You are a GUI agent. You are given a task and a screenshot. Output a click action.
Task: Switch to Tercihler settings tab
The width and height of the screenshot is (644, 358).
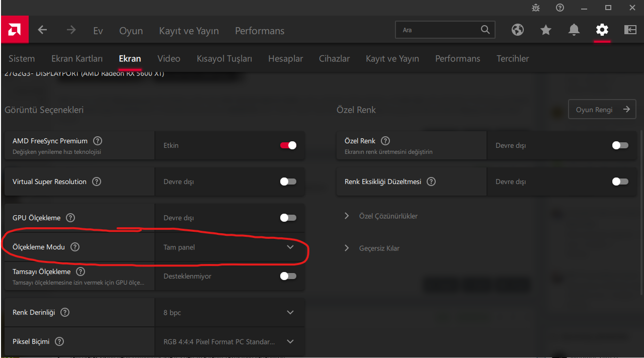(513, 59)
